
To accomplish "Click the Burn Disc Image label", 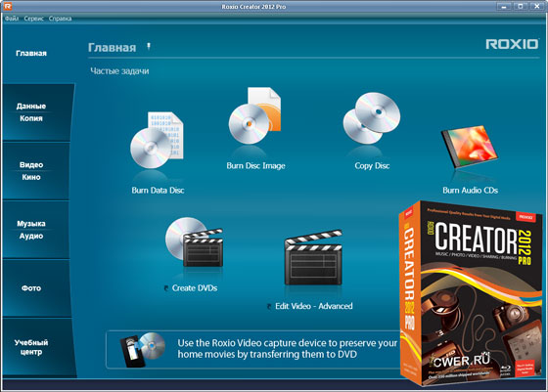I will pos(255,166).
